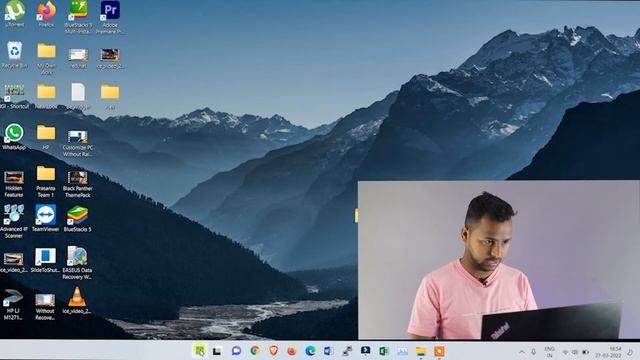Viewport: 640px width, 360px height.
Task: Select the VLC cone ice_video file
Action: point(77,300)
